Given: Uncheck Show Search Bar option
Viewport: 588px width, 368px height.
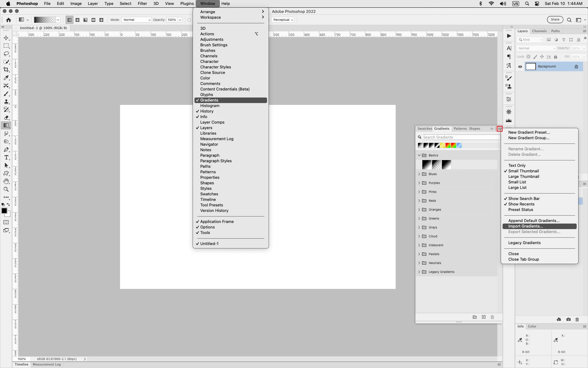Looking at the screenshot, I should tap(524, 199).
